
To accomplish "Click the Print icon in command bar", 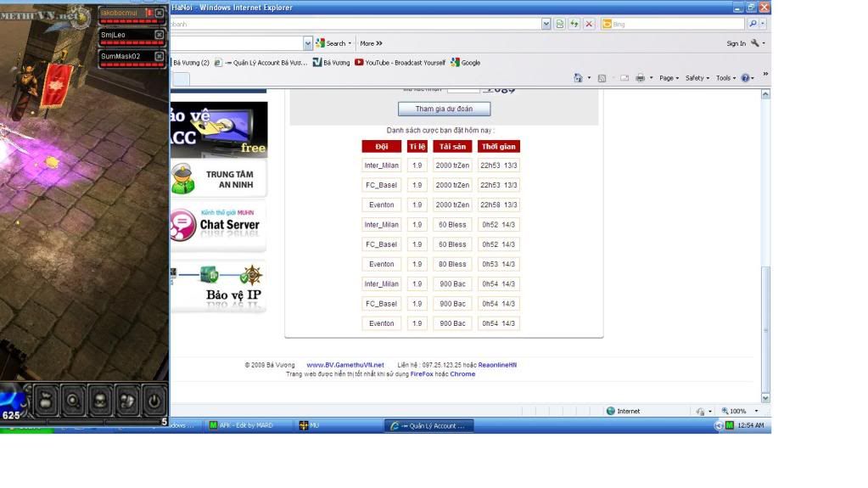I will (641, 78).
